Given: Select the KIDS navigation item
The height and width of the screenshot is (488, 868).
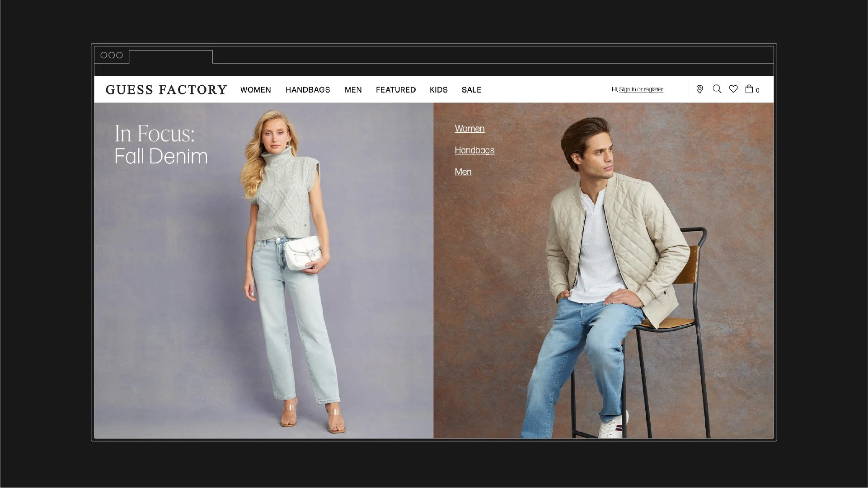Looking at the screenshot, I should click(438, 90).
